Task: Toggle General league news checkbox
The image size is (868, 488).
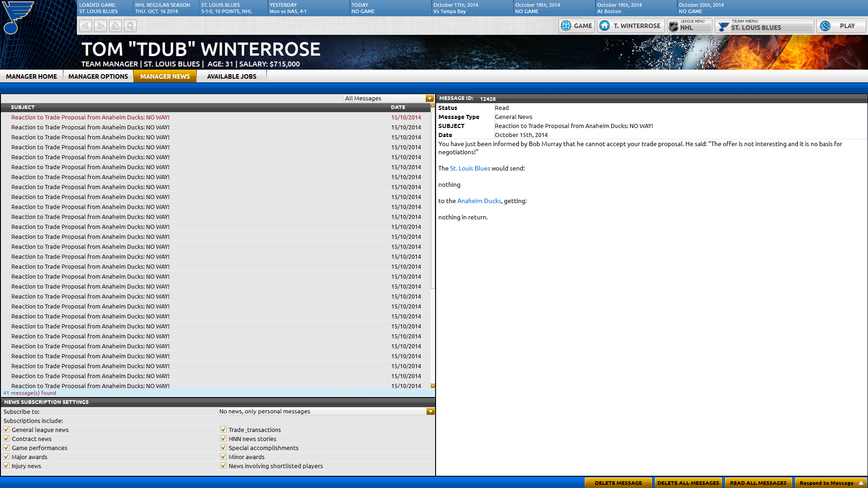Action: [6, 429]
